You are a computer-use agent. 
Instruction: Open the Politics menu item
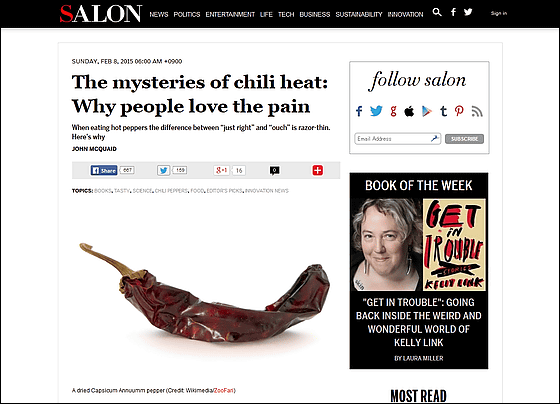coord(187,14)
